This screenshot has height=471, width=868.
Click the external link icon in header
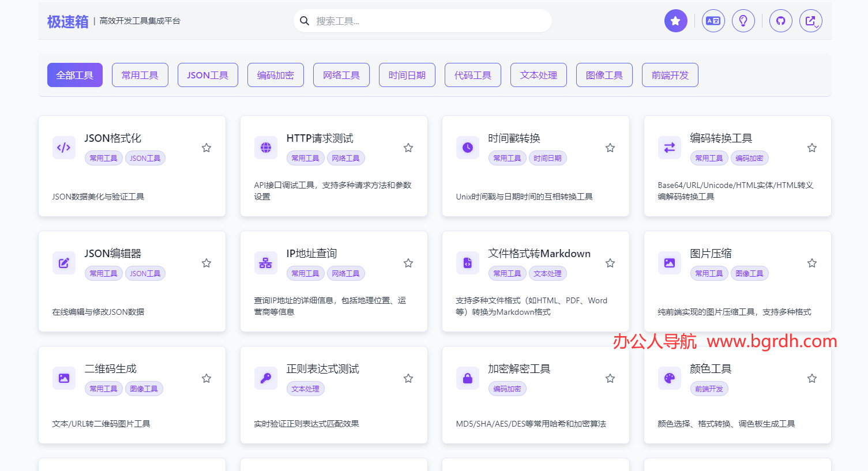810,21
